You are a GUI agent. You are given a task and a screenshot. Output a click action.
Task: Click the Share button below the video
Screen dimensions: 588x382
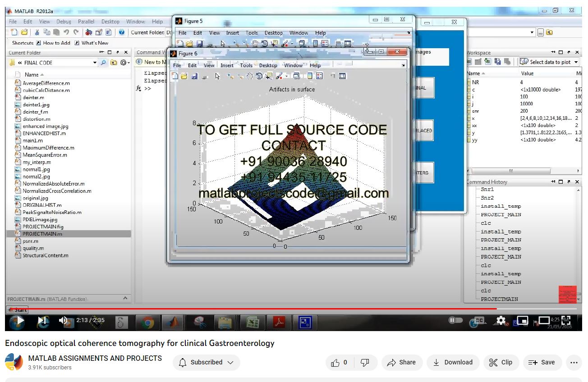(401, 362)
